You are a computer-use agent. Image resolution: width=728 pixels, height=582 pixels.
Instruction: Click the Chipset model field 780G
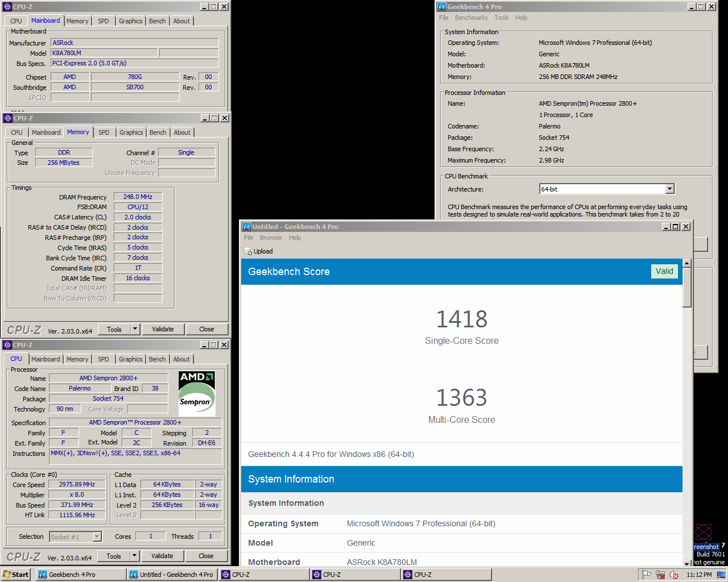[x=135, y=77]
